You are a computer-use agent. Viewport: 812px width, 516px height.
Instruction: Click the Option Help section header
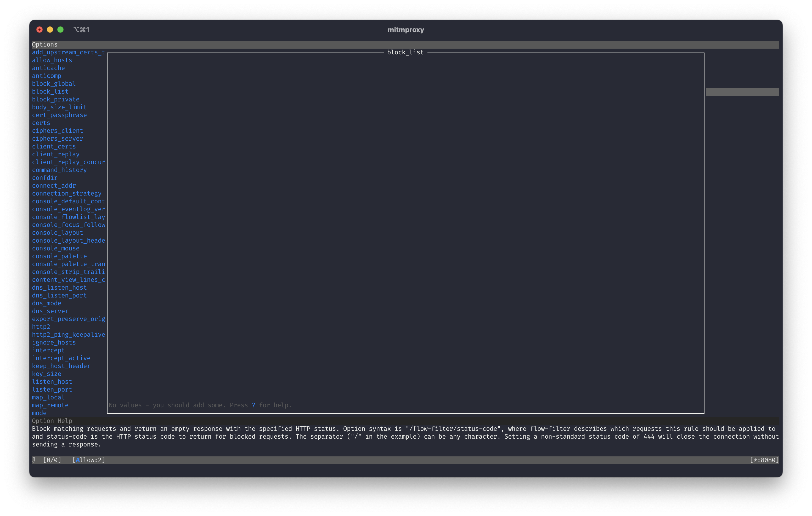point(52,421)
